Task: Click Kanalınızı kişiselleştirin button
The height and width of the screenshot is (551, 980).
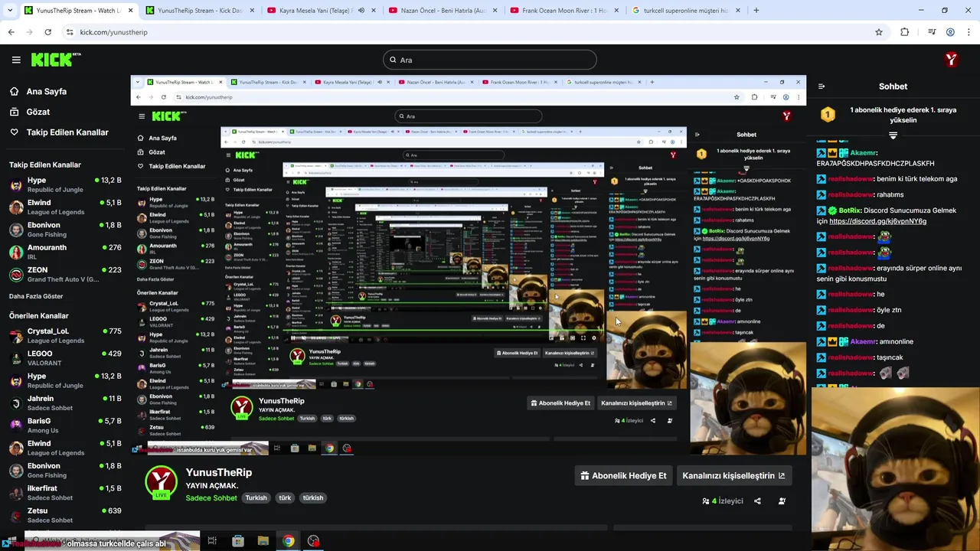Action: tap(733, 475)
